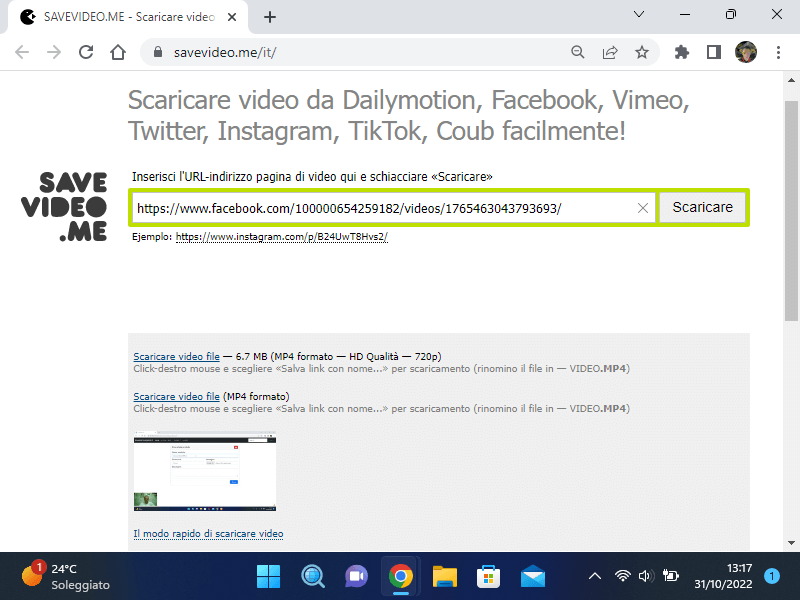The image size is (800, 600).
Task: Open the notification badge
Action: (771, 576)
